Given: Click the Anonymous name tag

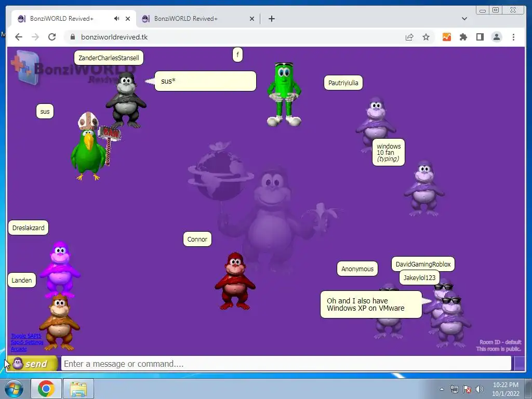Looking at the screenshot, I should click(x=357, y=269).
